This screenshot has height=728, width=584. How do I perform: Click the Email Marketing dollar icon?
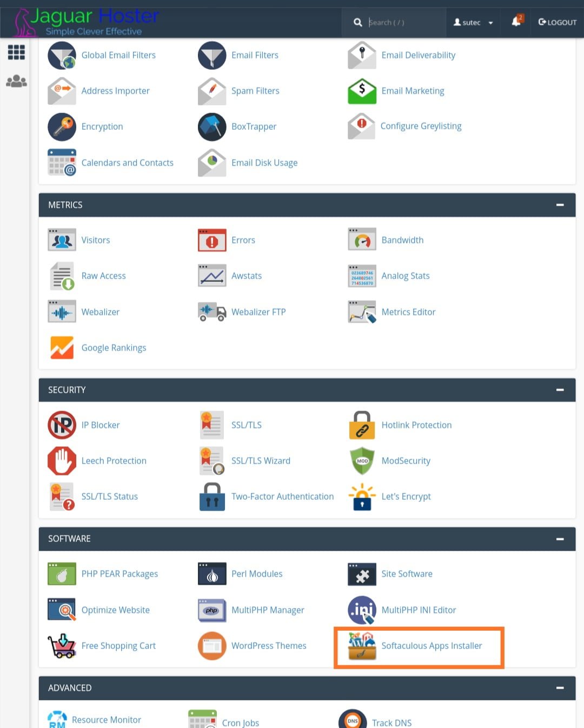point(362,91)
